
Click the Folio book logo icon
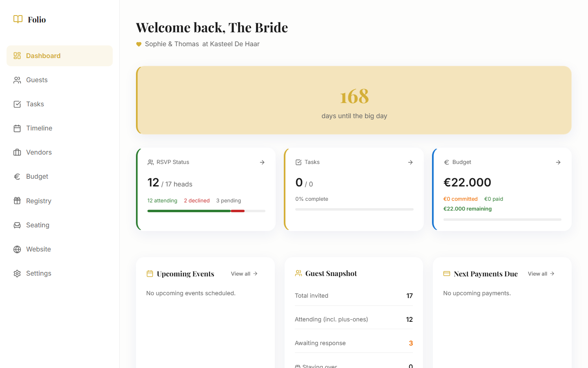pyautogui.click(x=18, y=19)
